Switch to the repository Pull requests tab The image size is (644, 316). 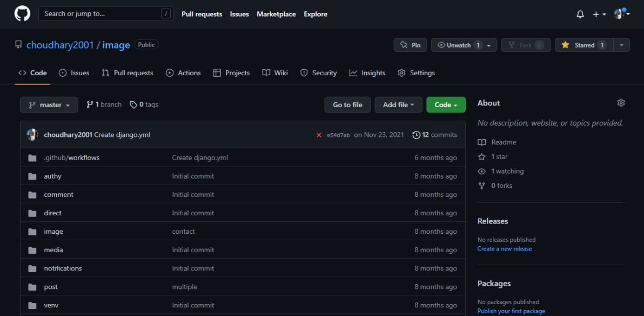point(128,73)
